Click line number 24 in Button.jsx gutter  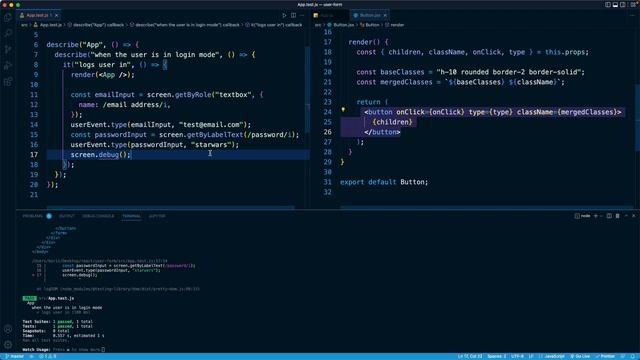[x=327, y=112]
